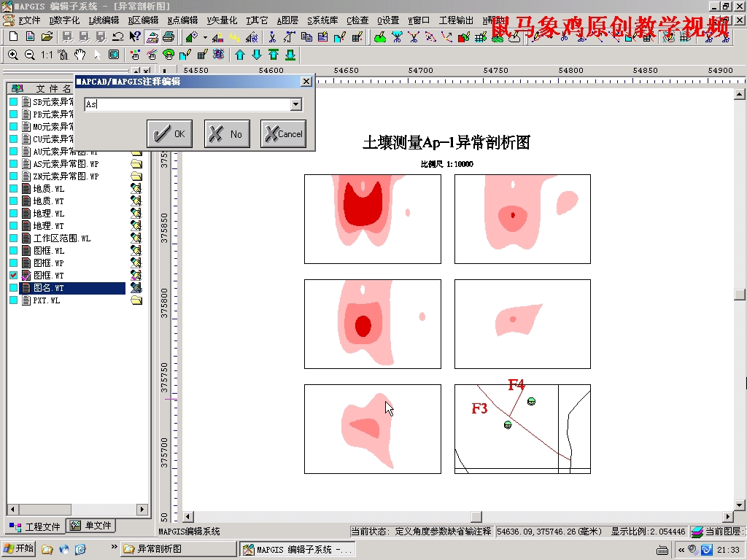This screenshot has height=560, width=747.
Task: Click the vertical scrollbar thumb of map
Action: [740, 295]
